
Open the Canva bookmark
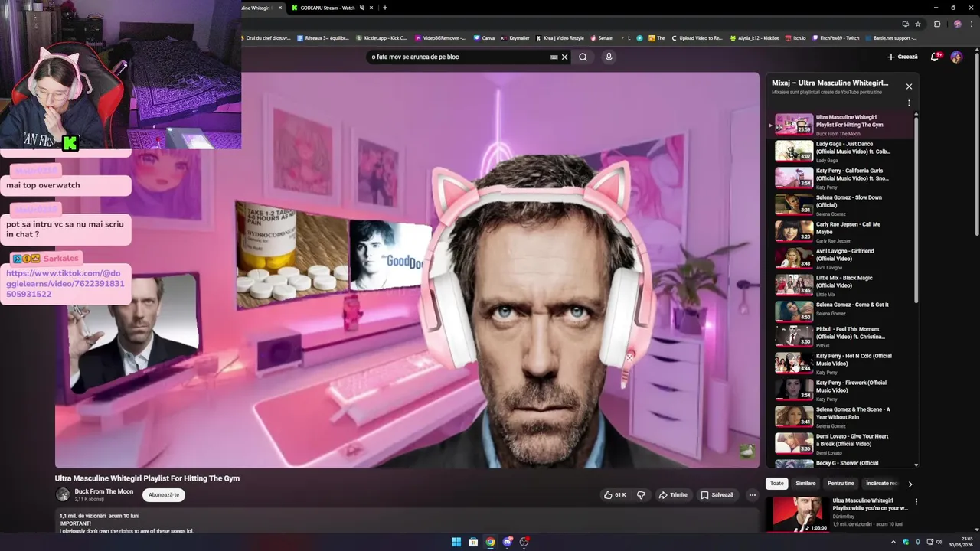tap(484, 37)
